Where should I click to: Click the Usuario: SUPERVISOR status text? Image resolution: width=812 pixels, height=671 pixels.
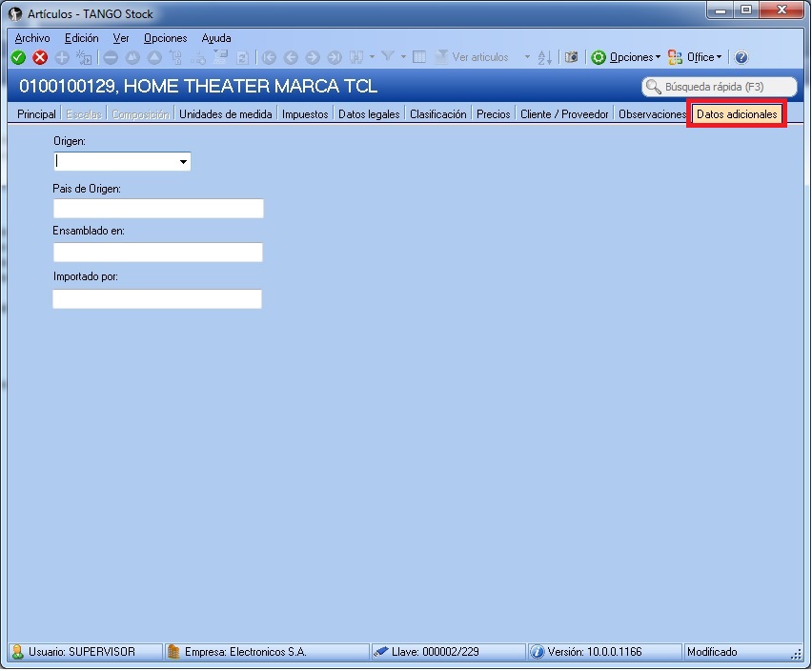[x=82, y=652]
